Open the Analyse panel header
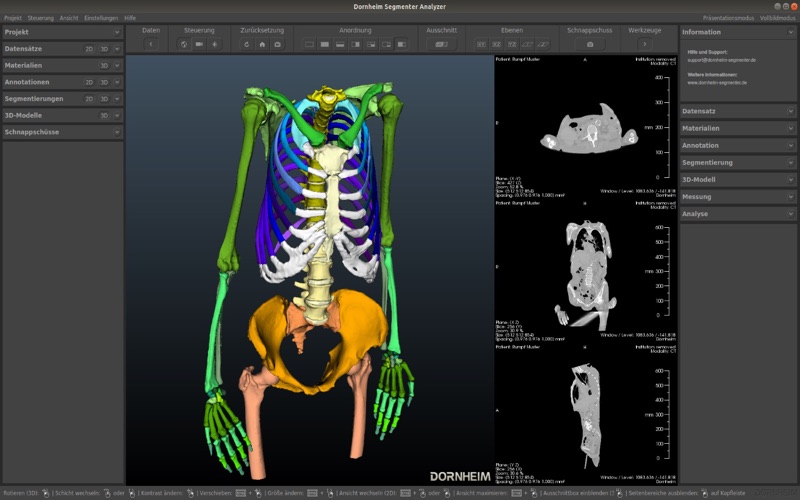Screen dimensions: 800x500 pyautogui.click(x=738, y=214)
